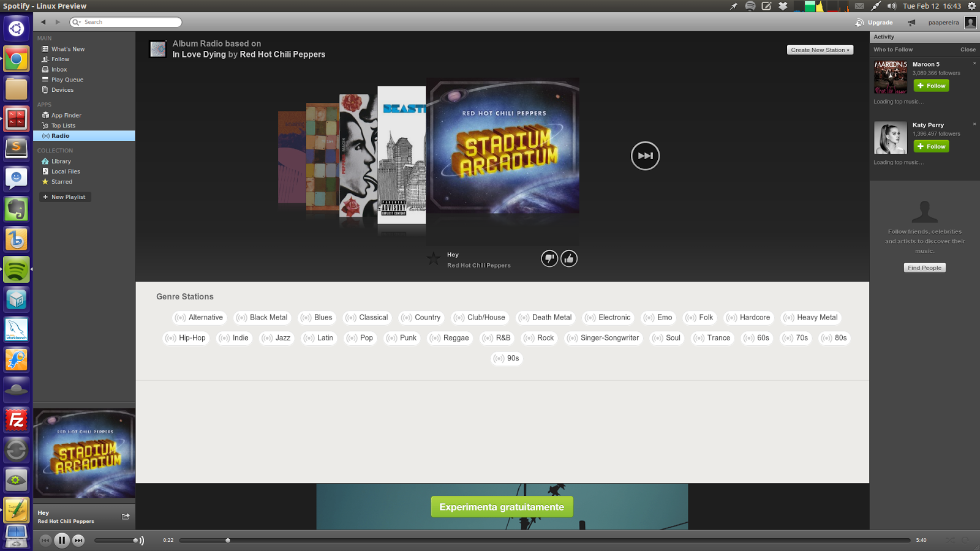
Task: Click the Upgrade link
Action: [x=875, y=23]
